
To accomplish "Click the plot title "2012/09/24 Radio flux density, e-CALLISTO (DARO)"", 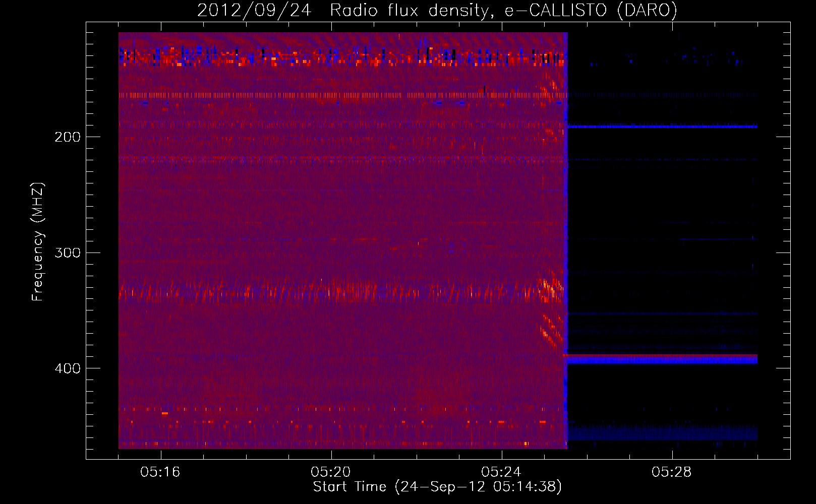I will tap(437, 11).
